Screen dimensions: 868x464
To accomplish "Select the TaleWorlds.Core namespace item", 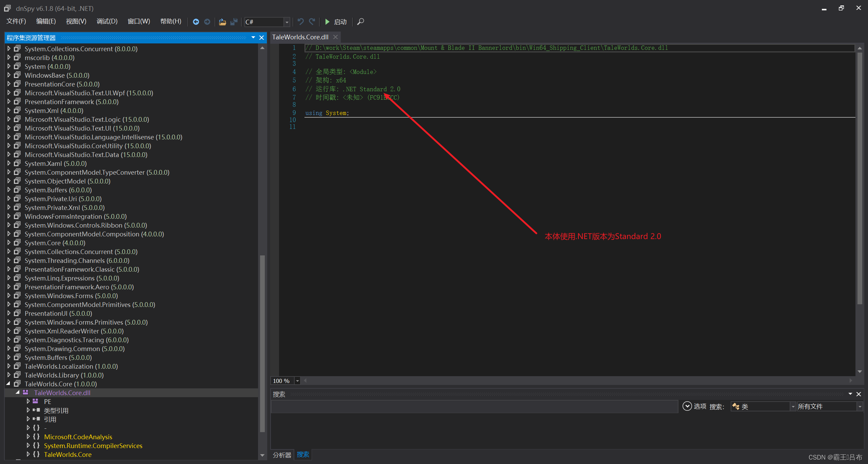I will [x=68, y=455].
